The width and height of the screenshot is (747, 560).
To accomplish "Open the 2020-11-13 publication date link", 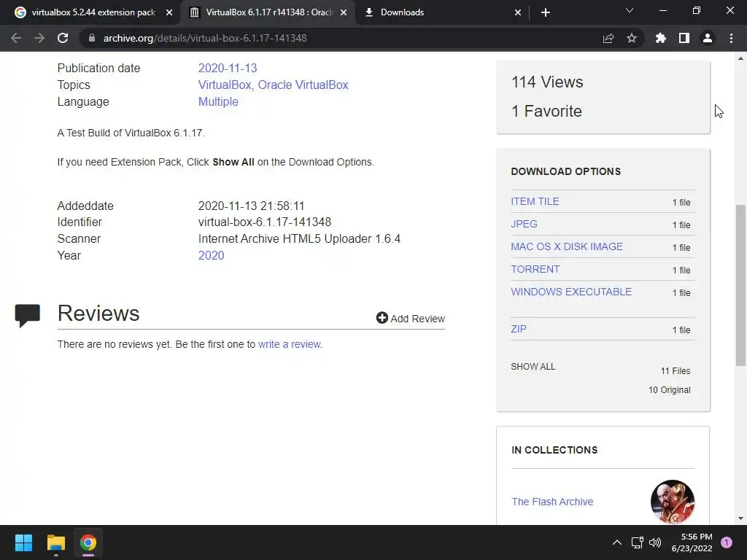I will (228, 68).
